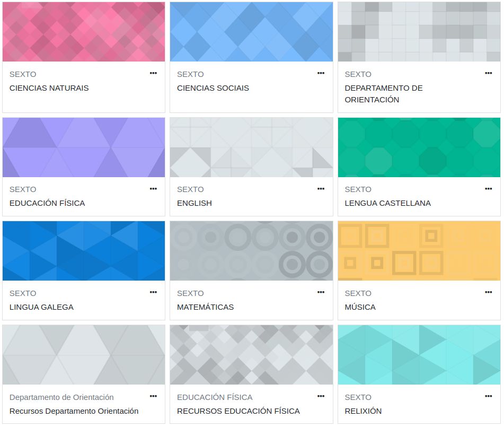Click the green LENGUA CASTELLANA course banner
This screenshot has height=427, width=504.
[419, 147]
